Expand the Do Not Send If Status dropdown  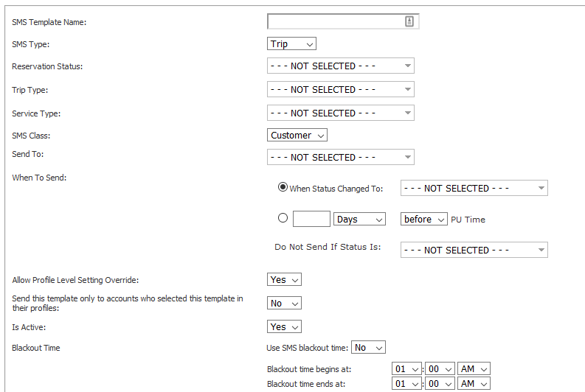474,251
